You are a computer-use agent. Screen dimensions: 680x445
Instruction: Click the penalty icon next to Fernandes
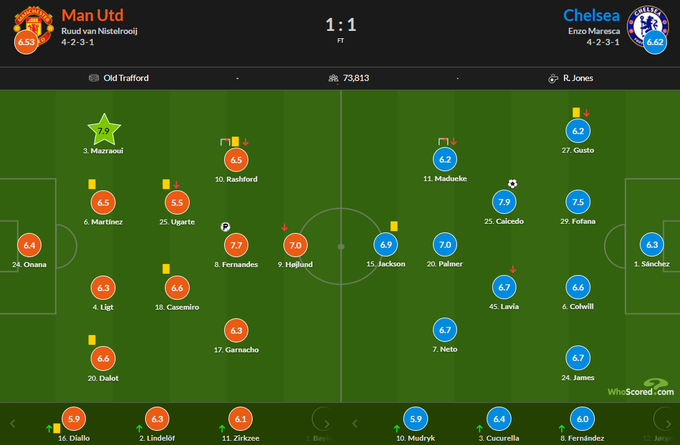coord(227,226)
